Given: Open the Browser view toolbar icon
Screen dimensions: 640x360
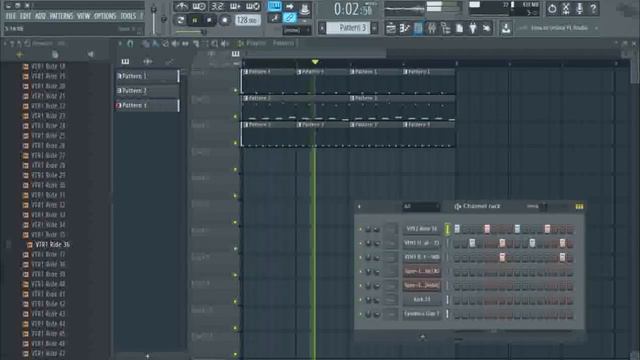Looking at the screenshot, I should (446, 28).
